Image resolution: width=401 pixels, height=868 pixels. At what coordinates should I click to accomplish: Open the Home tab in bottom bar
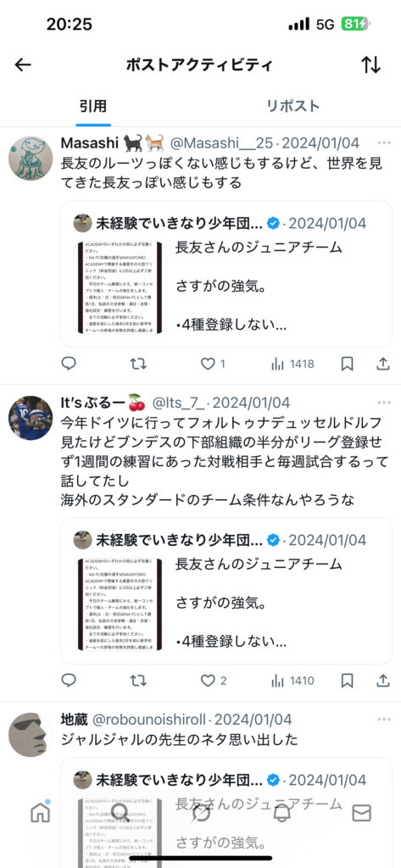click(x=40, y=813)
